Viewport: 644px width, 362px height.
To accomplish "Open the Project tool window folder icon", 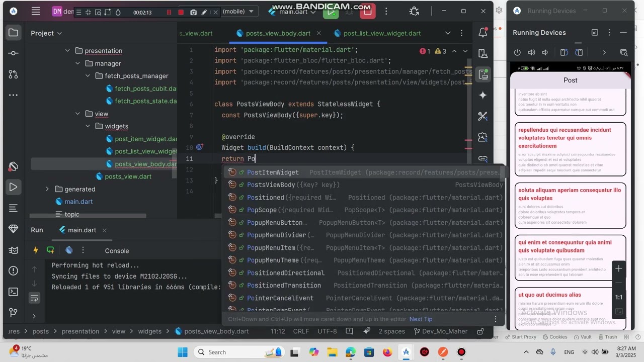I will coord(14,33).
